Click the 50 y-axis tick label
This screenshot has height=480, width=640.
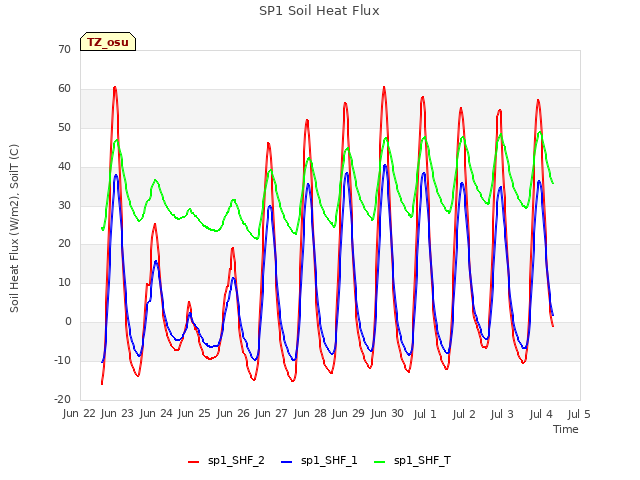64,127
